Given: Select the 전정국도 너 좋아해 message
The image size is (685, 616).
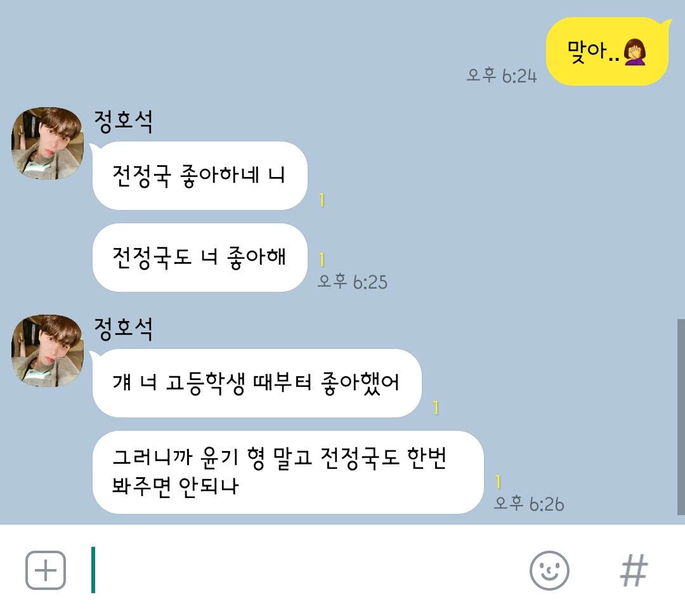Looking at the screenshot, I should tap(200, 258).
